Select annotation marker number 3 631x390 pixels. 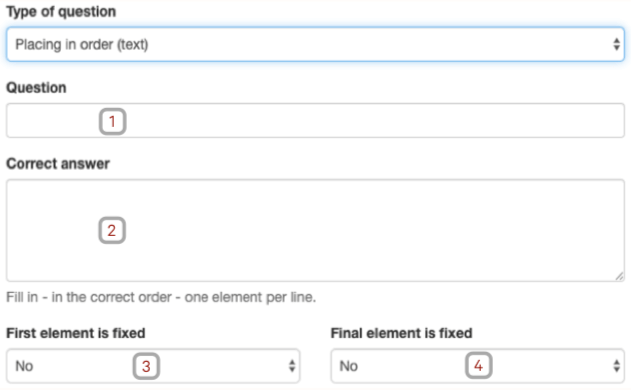click(146, 366)
